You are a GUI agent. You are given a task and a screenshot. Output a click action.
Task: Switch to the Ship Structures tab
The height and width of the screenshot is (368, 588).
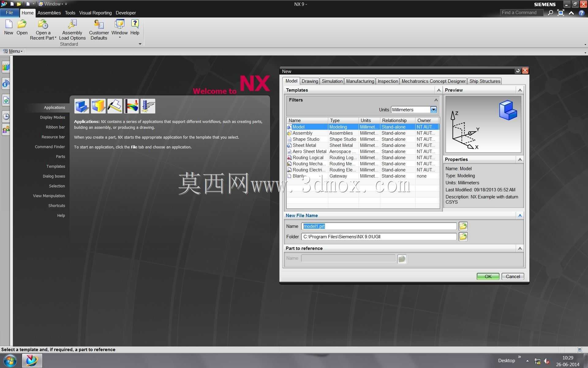pos(484,81)
